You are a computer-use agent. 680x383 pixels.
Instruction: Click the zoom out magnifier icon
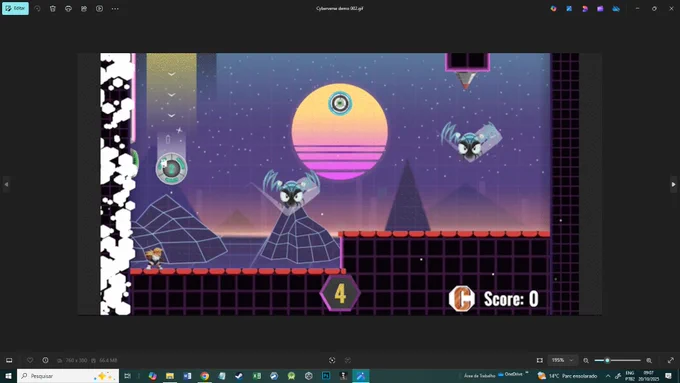[x=586, y=360]
